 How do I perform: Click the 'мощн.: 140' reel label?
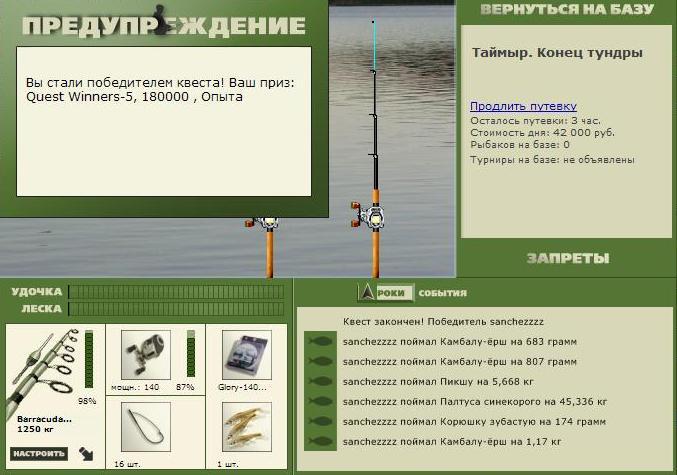(x=135, y=387)
